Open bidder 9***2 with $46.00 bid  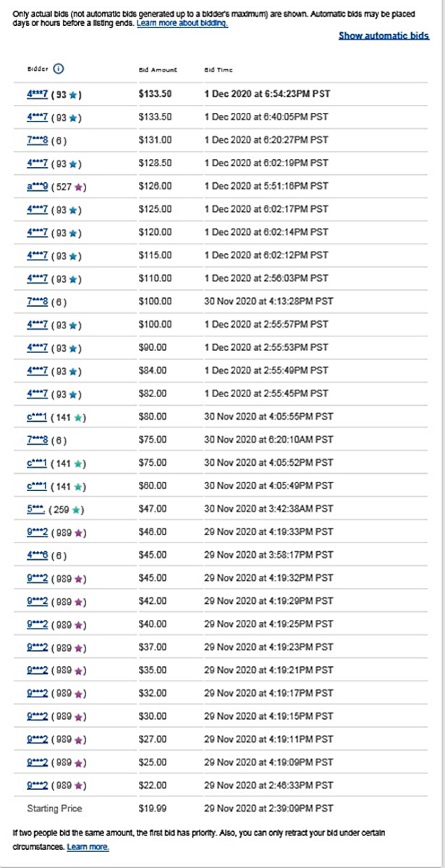[x=36, y=532]
